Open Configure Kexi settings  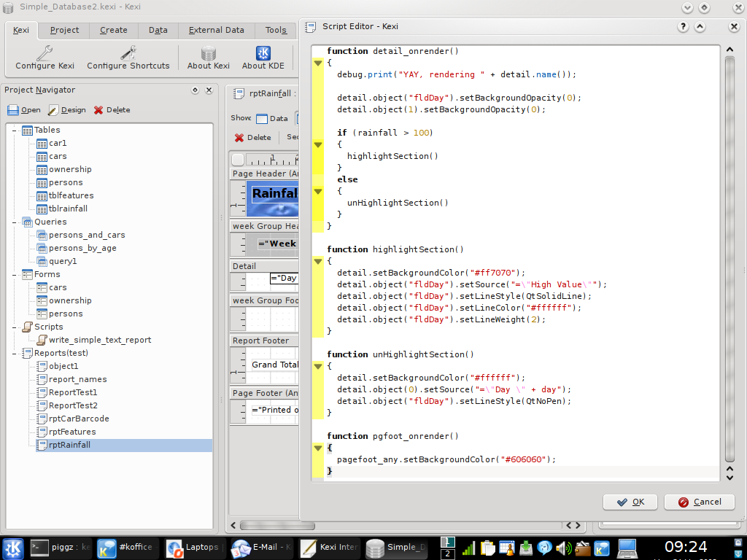point(44,58)
